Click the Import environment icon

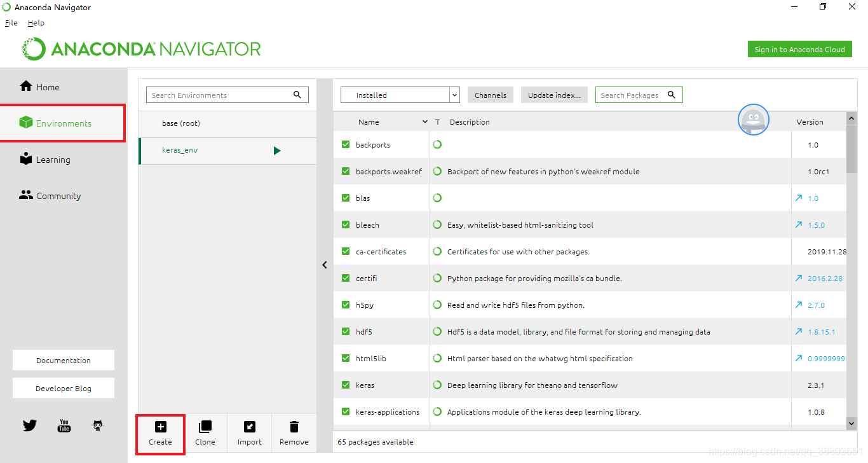(x=250, y=427)
